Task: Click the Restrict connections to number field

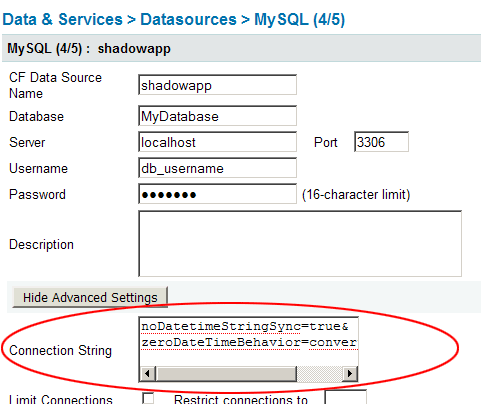Action: (x=346, y=397)
